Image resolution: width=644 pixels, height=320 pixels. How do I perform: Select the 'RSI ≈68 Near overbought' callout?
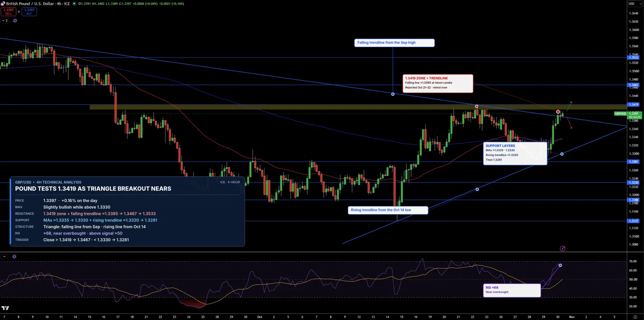[512, 290]
